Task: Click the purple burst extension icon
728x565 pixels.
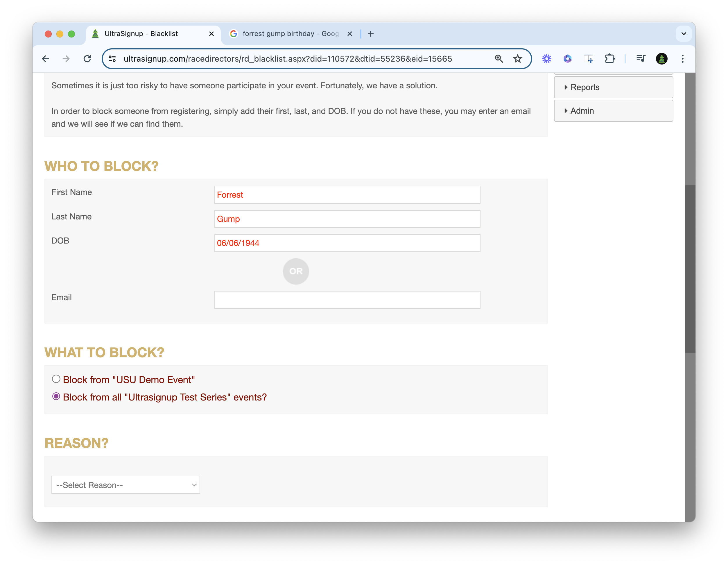Action: click(547, 58)
